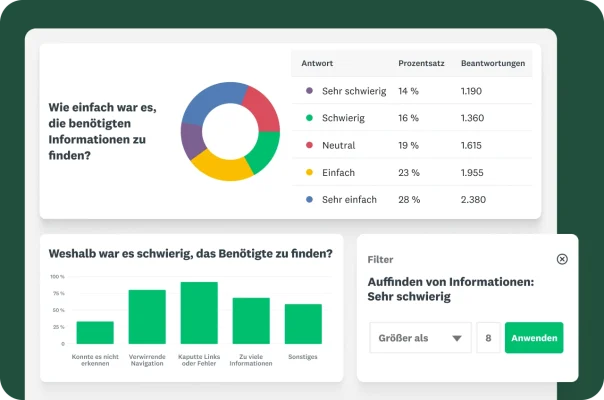
Task: Click the 'Prozentsatz' column header
Action: click(421, 63)
